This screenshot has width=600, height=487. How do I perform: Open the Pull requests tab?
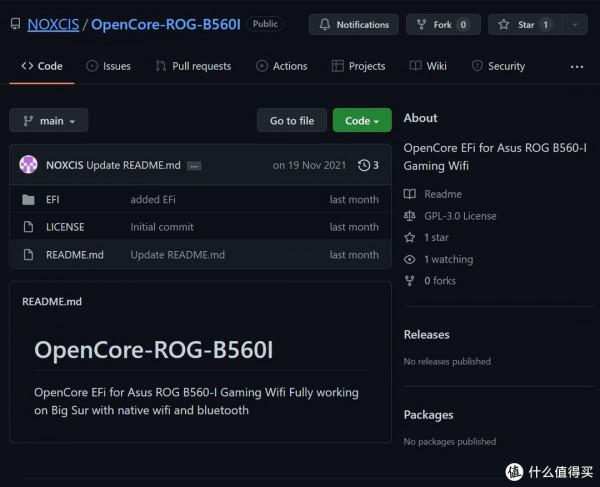(x=193, y=66)
